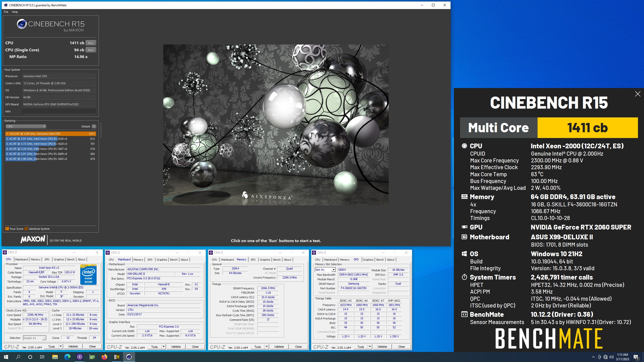Click the CPU-Z Memory window title icon
Image resolution: width=644 pixels, height=362 pixels.
click(x=211, y=253)
